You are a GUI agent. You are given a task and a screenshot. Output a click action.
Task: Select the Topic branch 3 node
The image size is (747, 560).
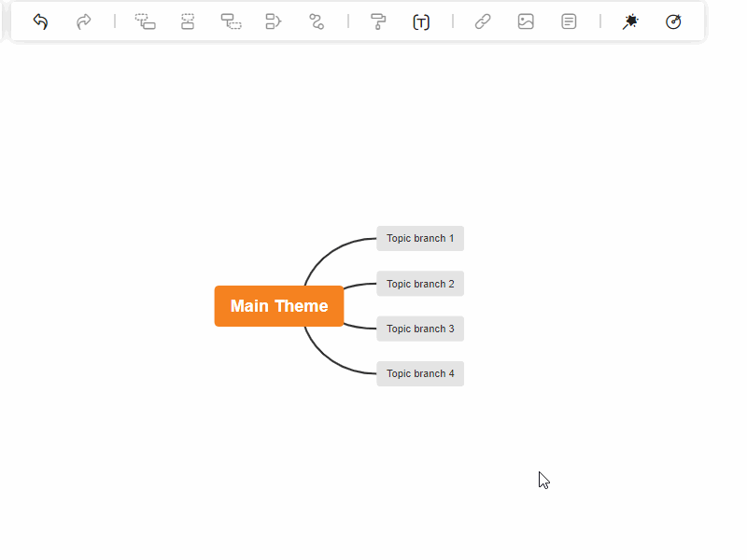point(420,329)
